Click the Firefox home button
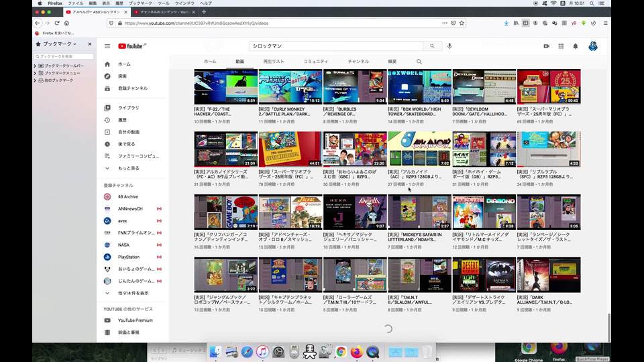 tap(66, 23)
